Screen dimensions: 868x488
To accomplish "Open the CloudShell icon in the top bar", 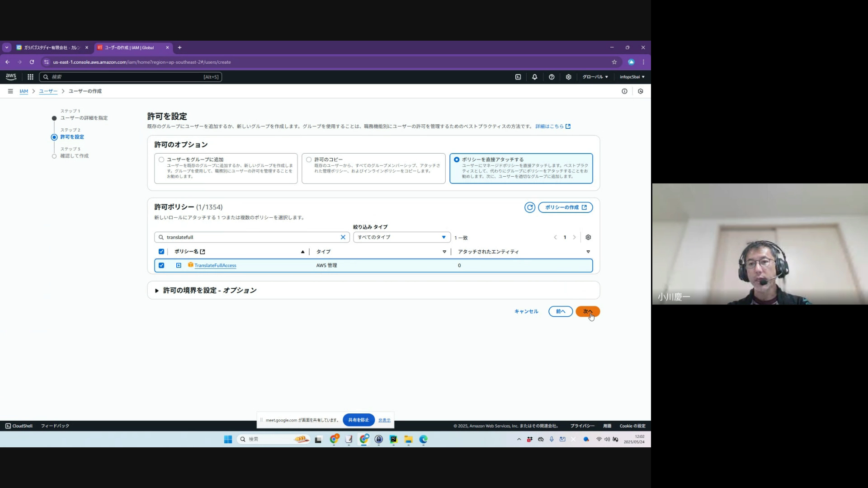I will point(518,77).
